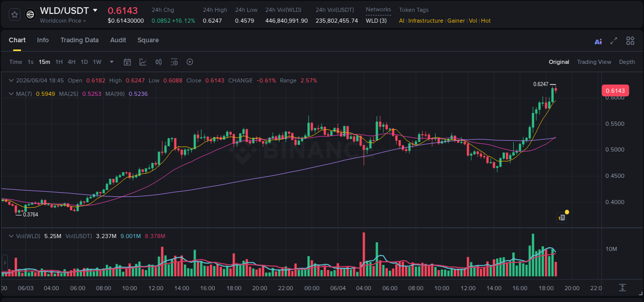Click the 24h Vol(USDT) value 235,802,455.74
Image resolution: width=644 pixels, height=302 pixels.
tap(337, 21)
